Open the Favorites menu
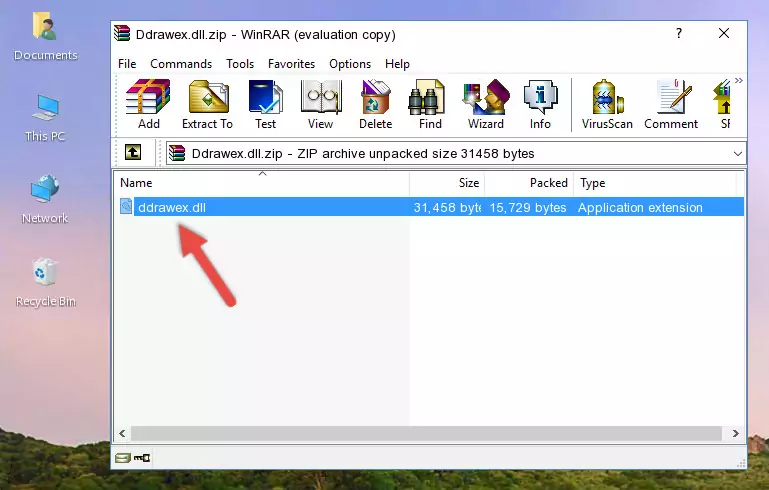 coord(291,64)
